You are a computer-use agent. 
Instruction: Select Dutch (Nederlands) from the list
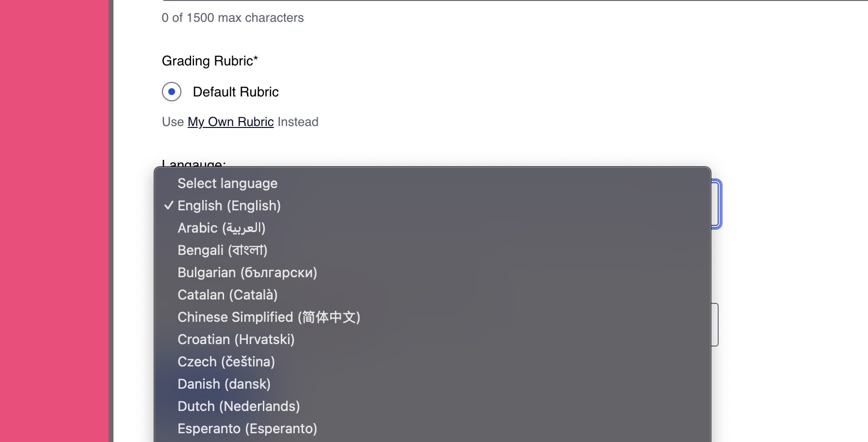[x=239, y=406]
